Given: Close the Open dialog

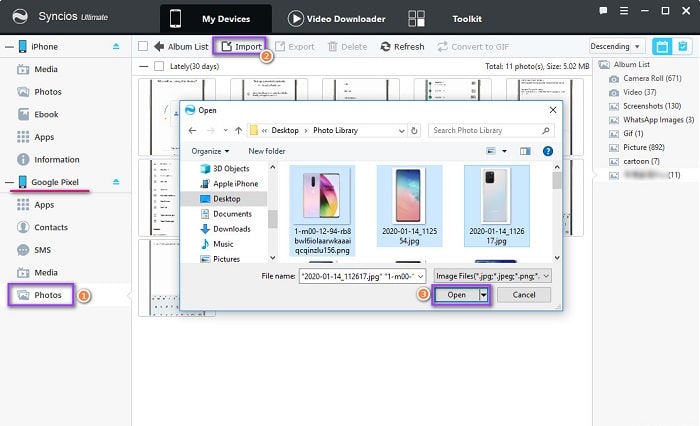Looking at the screenshot, I should [553, 110].
